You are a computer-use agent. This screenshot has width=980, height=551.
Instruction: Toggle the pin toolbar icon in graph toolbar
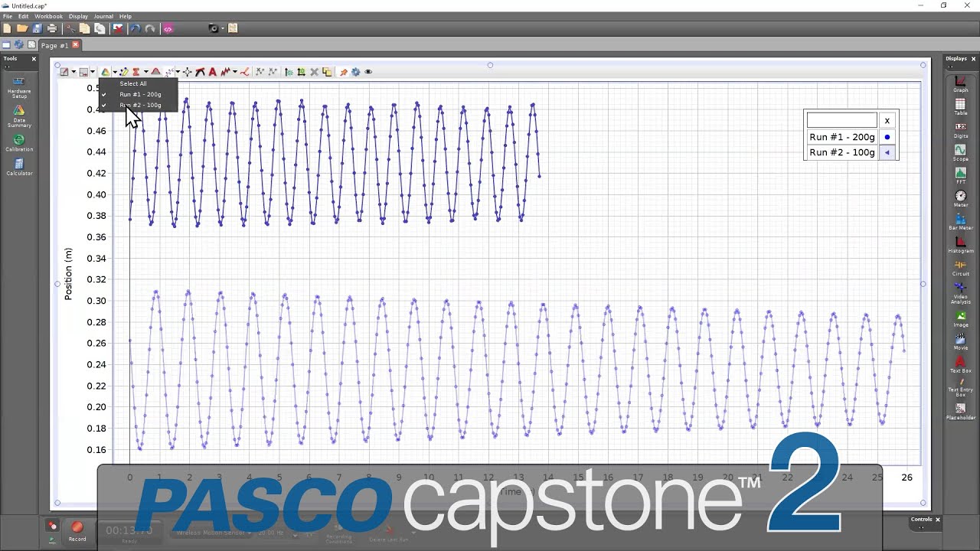pyautogui.click(x=344, y=72)
